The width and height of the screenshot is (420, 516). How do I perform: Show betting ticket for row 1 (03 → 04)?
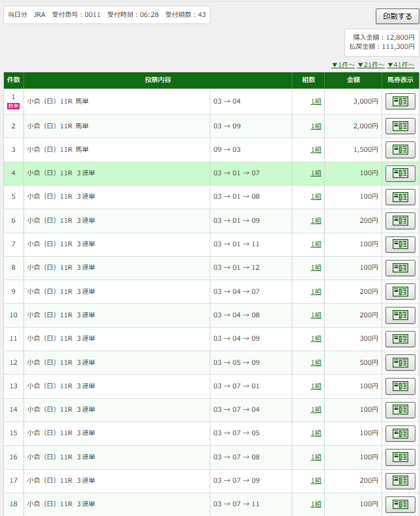(400, 102)
